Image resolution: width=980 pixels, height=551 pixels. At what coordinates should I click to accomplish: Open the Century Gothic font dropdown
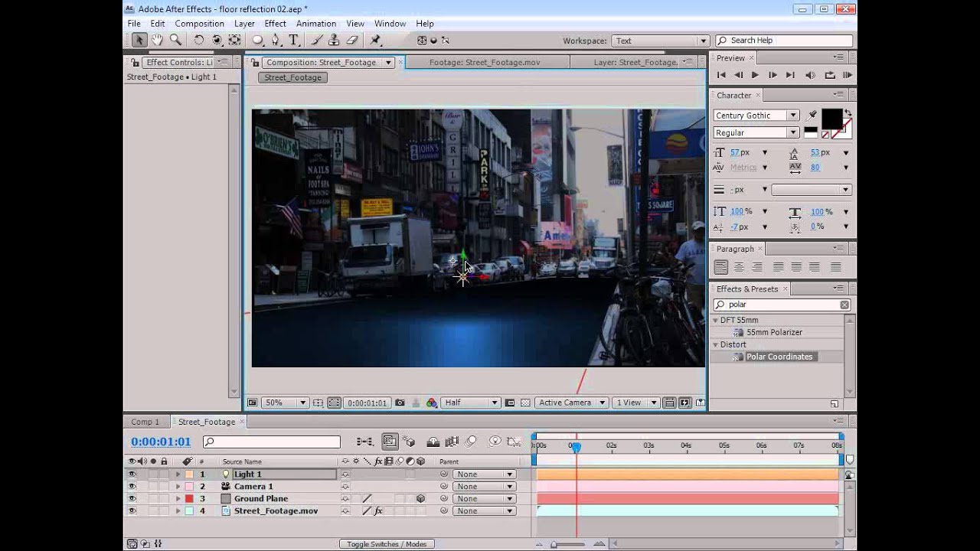click(x=756, y=115)
